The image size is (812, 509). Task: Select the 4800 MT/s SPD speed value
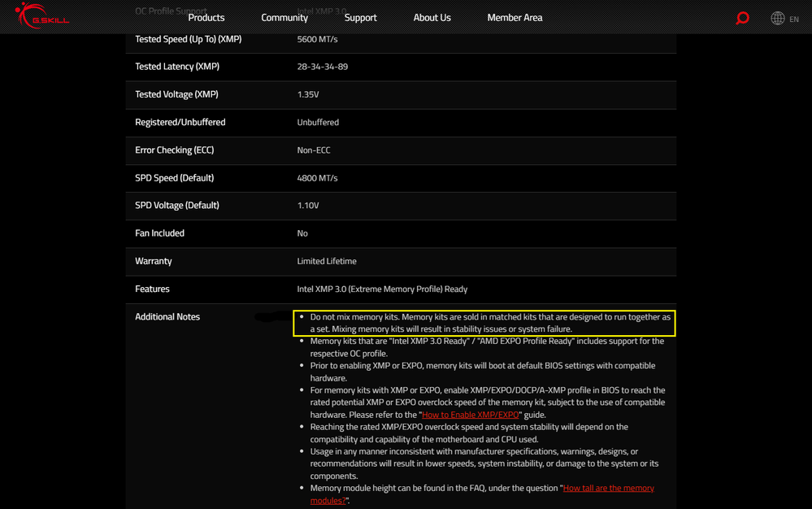pos(317,178)
